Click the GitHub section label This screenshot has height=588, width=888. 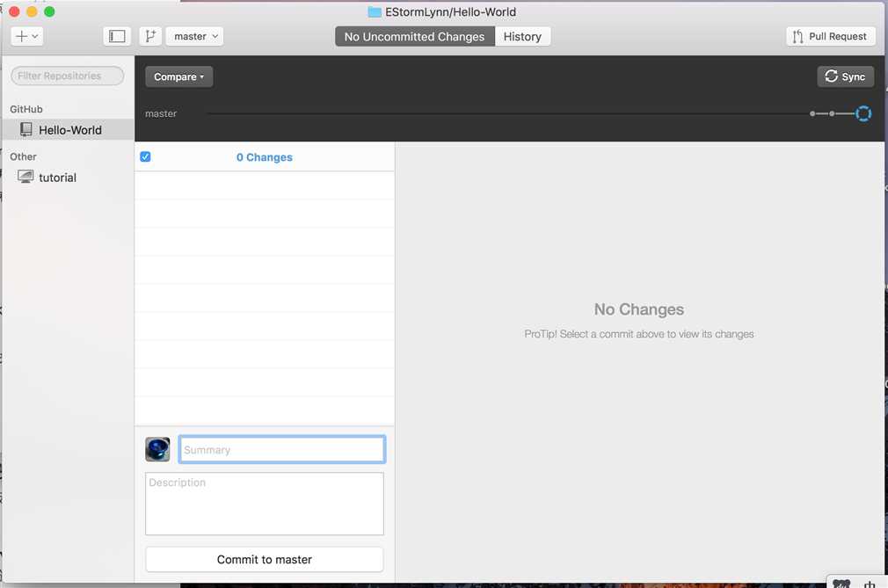click(26, 109)
